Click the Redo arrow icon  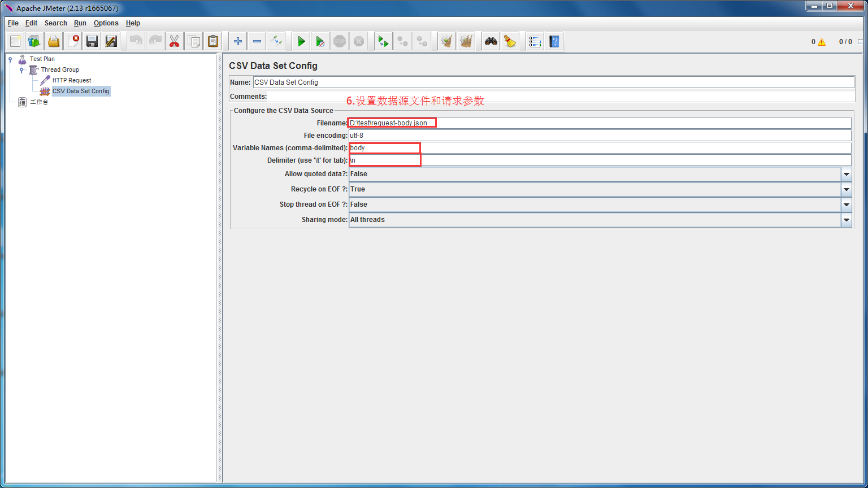click(155, 41)
